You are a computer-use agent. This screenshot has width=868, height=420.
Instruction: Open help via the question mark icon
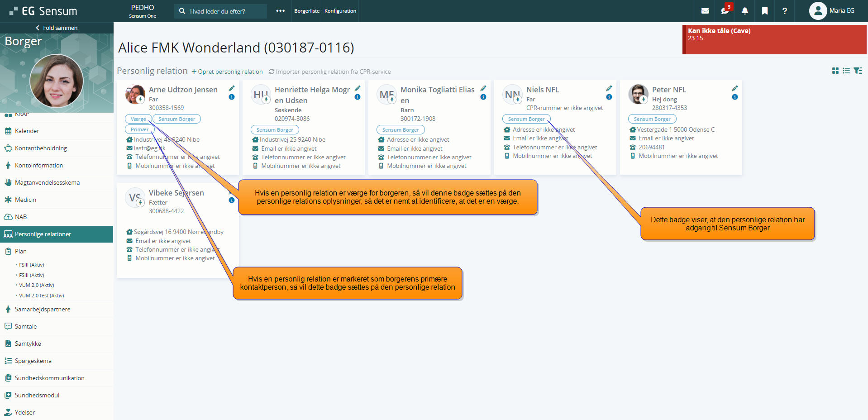(785, 11)
